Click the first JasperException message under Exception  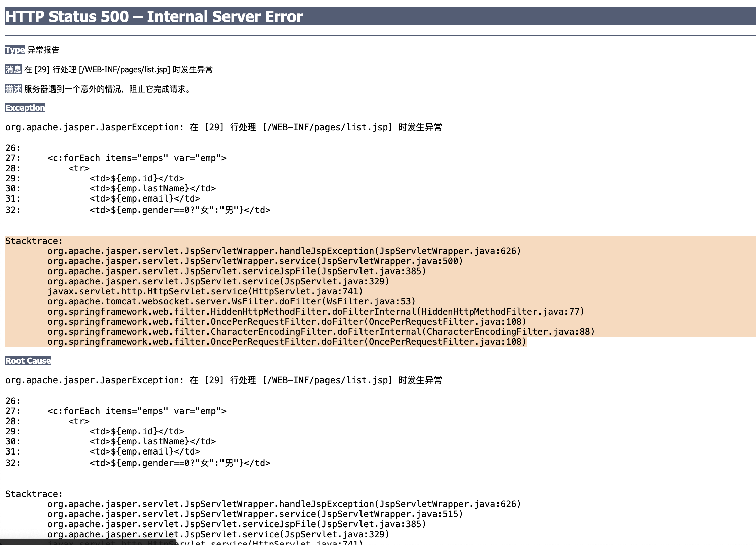[x=224, y=127]
